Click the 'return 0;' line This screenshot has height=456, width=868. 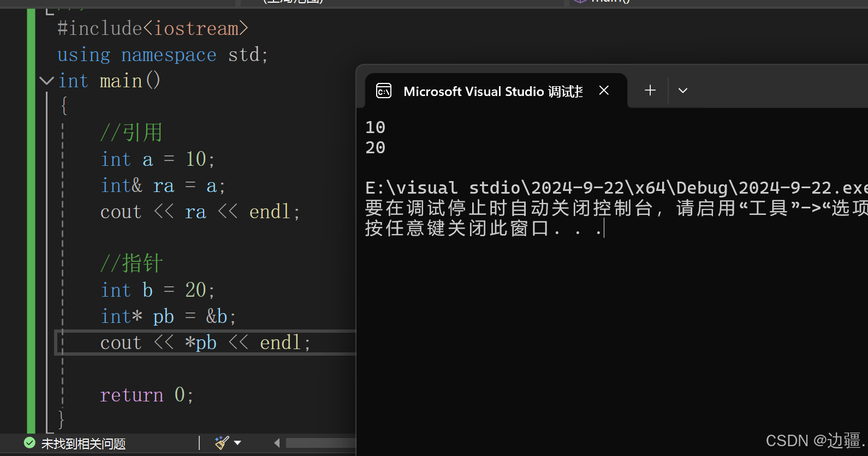click(147, 395)
